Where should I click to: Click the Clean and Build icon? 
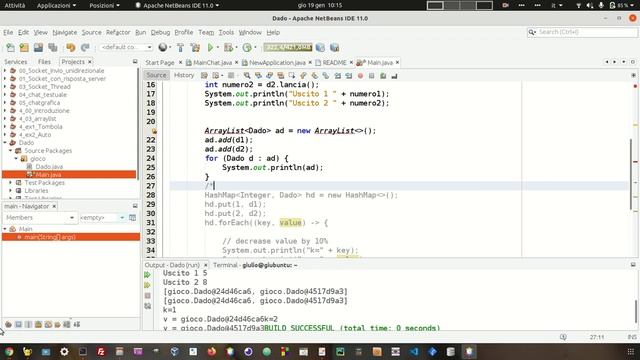pyautogui.click(x=195, y=47)
